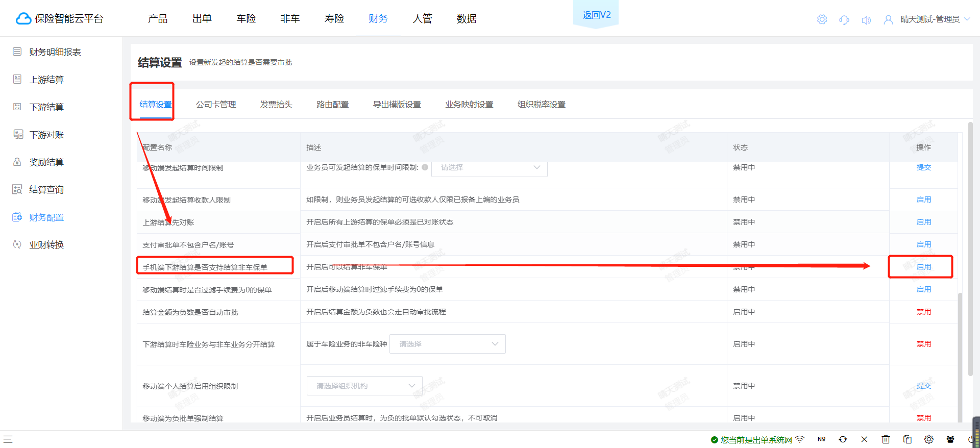The height and width of the screenshot is (448, 980).
Task: Open 财务明细报表 via its sidebar icon
Action: (17, 52)
